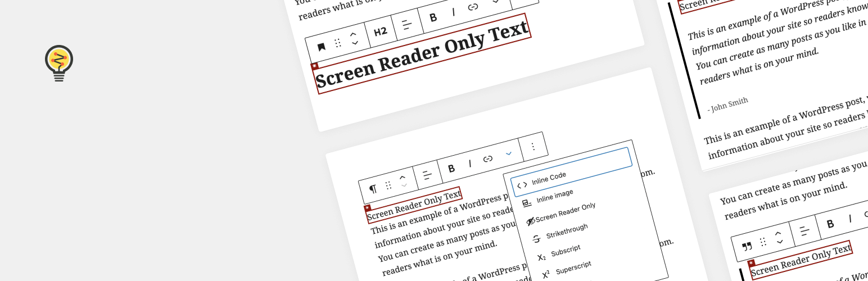Image resolution: width=868 pixels, height=281 pixels.
Task: Move the quote block down
Action: point(780,241)
